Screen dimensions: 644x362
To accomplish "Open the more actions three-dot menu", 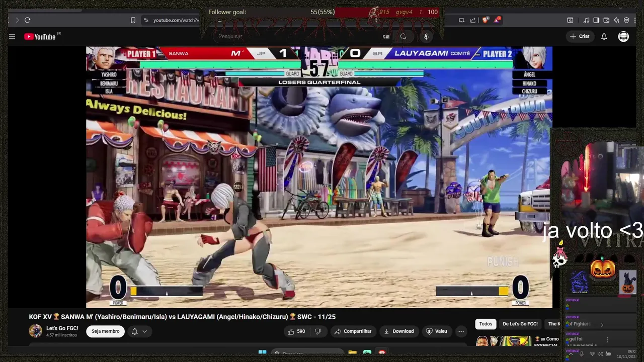I will [461, 331].
